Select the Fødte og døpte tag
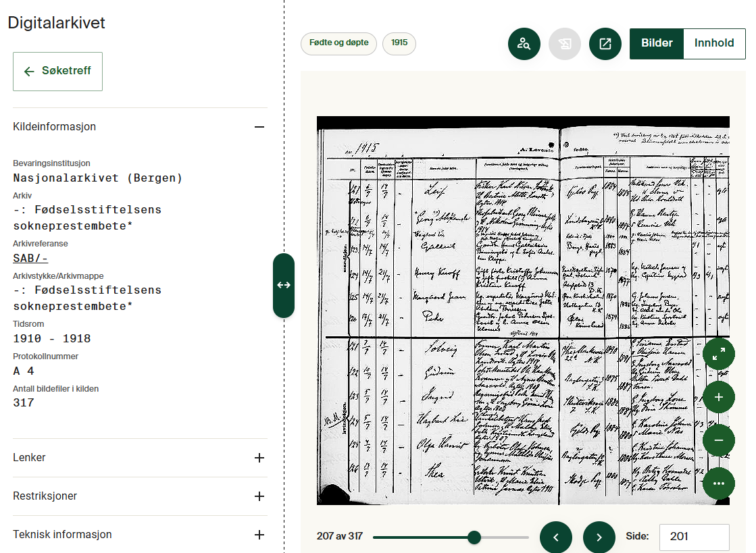756x553 pixels. 338,43
